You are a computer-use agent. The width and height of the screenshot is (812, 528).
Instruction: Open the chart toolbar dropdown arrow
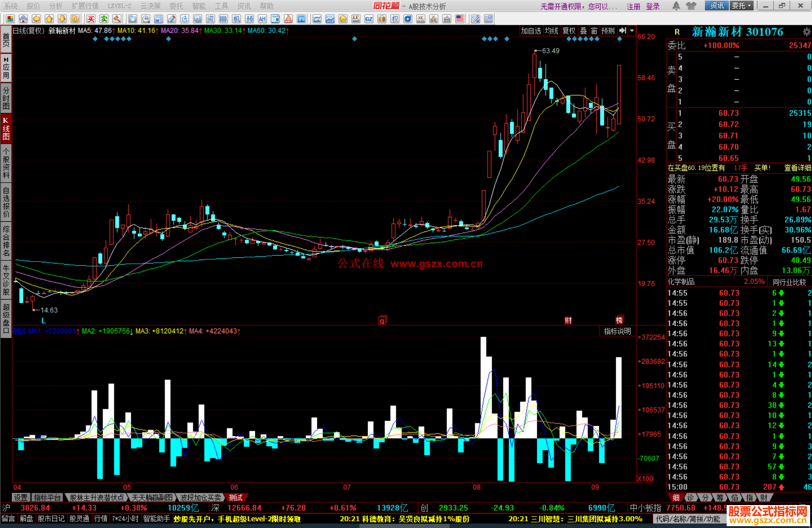pyautogui.click(x=632, y=31)
